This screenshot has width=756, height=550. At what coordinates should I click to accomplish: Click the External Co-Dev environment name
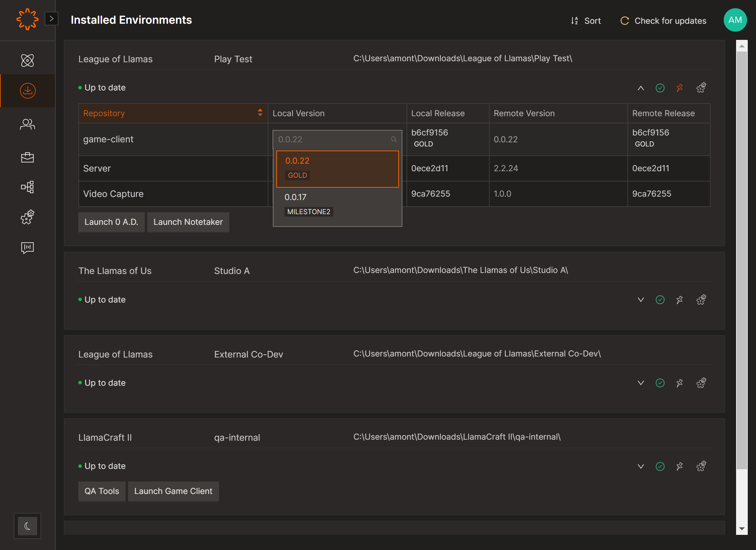point(248,354)
